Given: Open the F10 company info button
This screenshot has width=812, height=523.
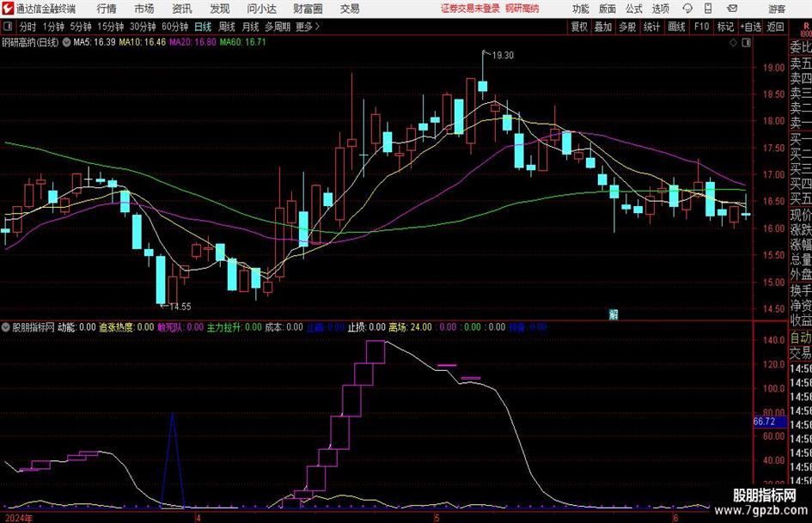Looking at the screenshot, I should coord(701,27).
